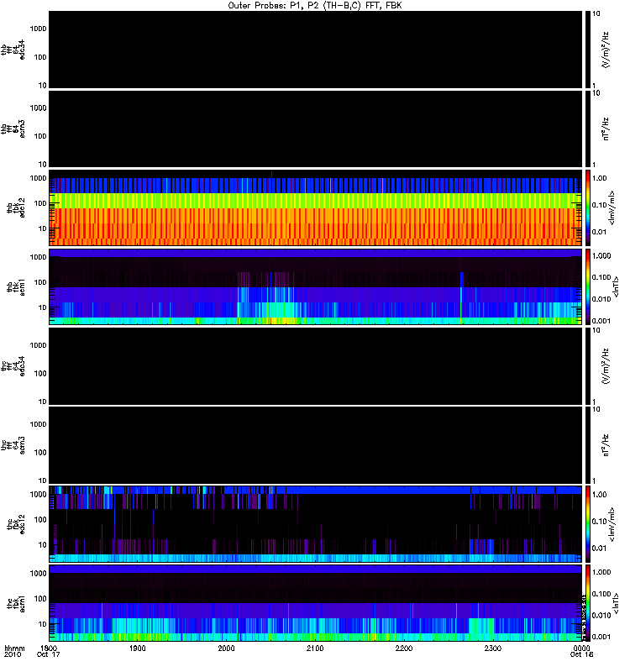Click the thc fbk edc12 spectrogram panel
This screenshot has width=630, height=672.
pos(315,523)
